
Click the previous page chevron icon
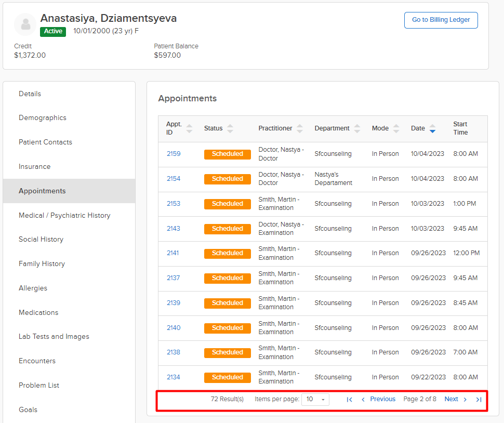[x=363, y=400]
